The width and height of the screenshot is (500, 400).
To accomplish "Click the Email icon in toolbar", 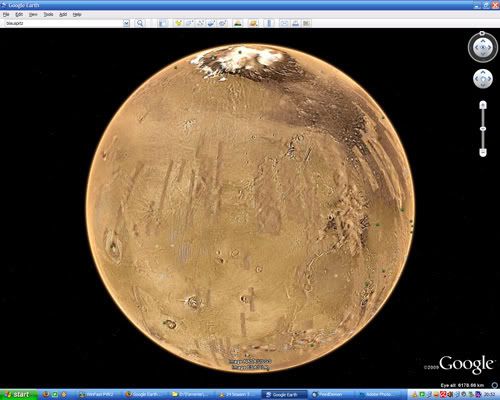I will click(x=284, y=23).
